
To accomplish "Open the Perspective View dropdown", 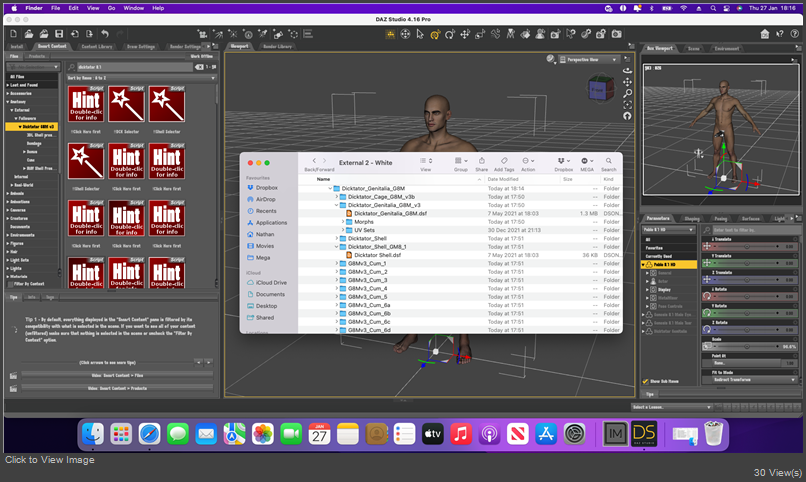I will [588, 60].
